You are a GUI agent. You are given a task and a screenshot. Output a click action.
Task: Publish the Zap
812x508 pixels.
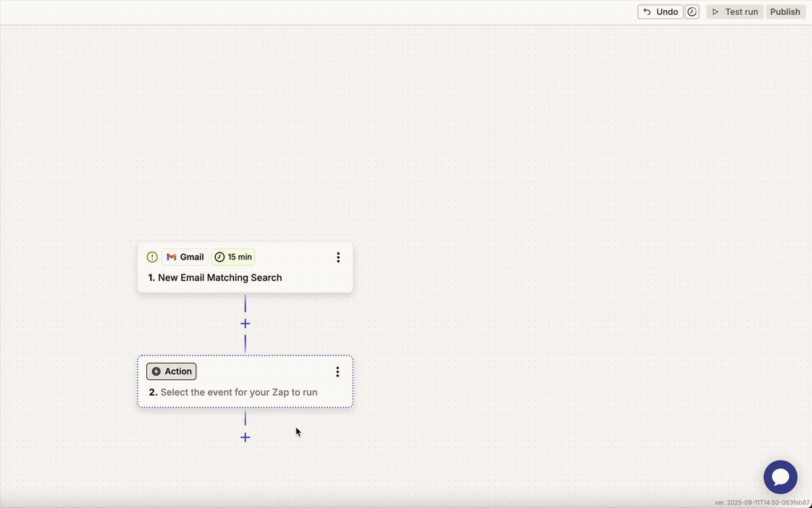785,12
